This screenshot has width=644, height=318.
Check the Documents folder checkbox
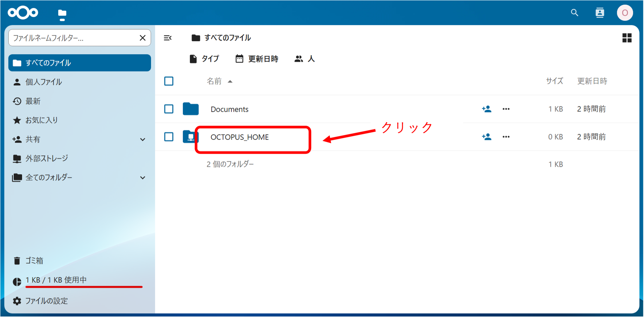pos(169,109)
